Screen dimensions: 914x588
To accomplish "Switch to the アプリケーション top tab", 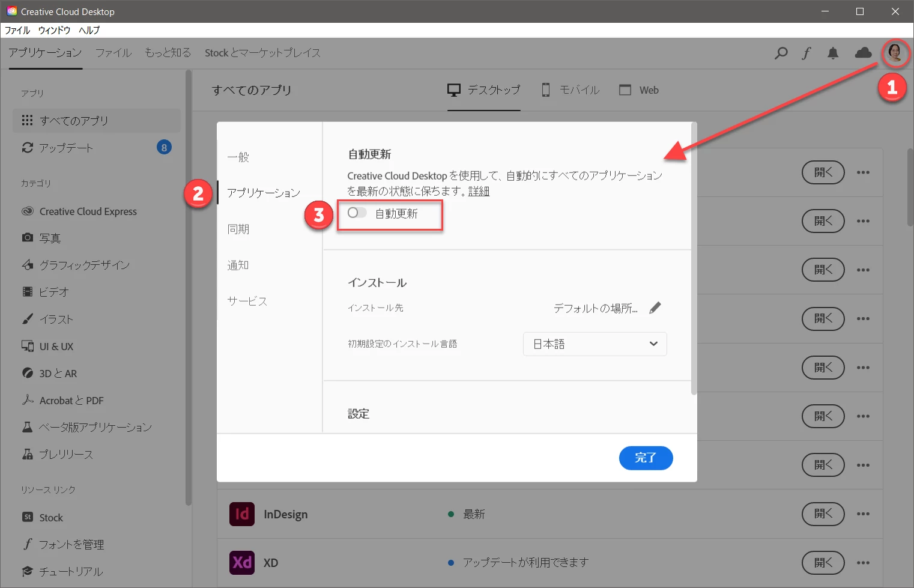I will 45,53.
